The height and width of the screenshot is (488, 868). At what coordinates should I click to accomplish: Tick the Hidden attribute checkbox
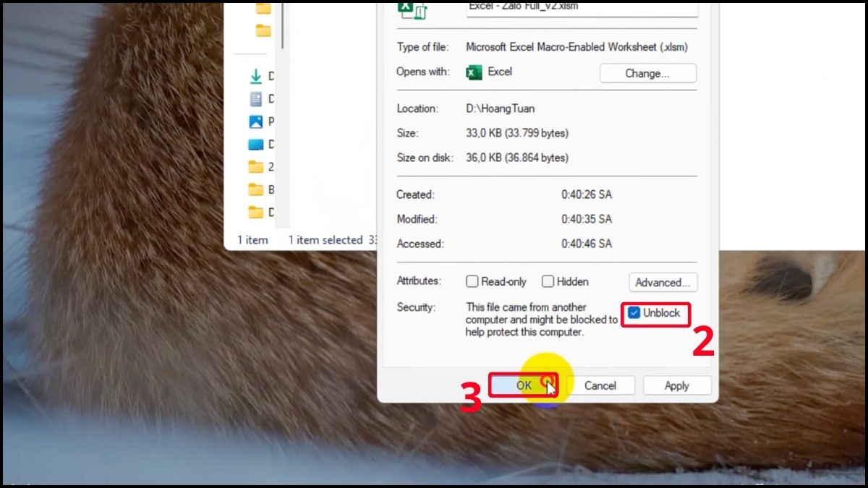pos(548,282)
